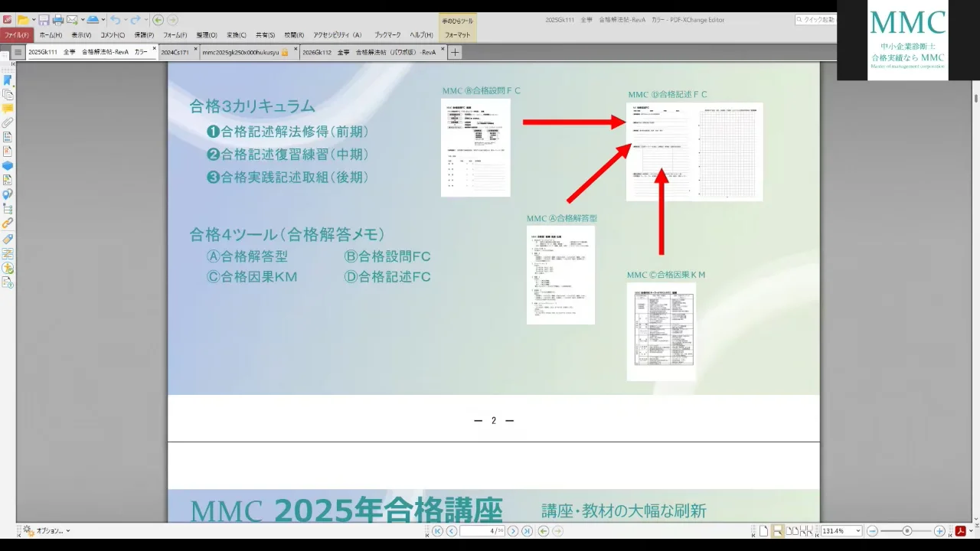This screenshot has height=551, width=980.
Task: Jump to the last page
Action: (527, 531)
